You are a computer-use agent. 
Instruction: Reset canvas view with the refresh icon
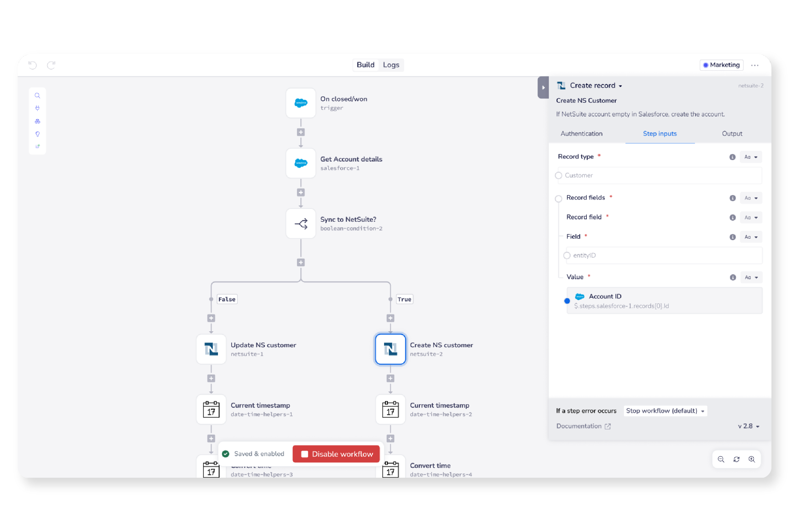click(x=736, y=459)
